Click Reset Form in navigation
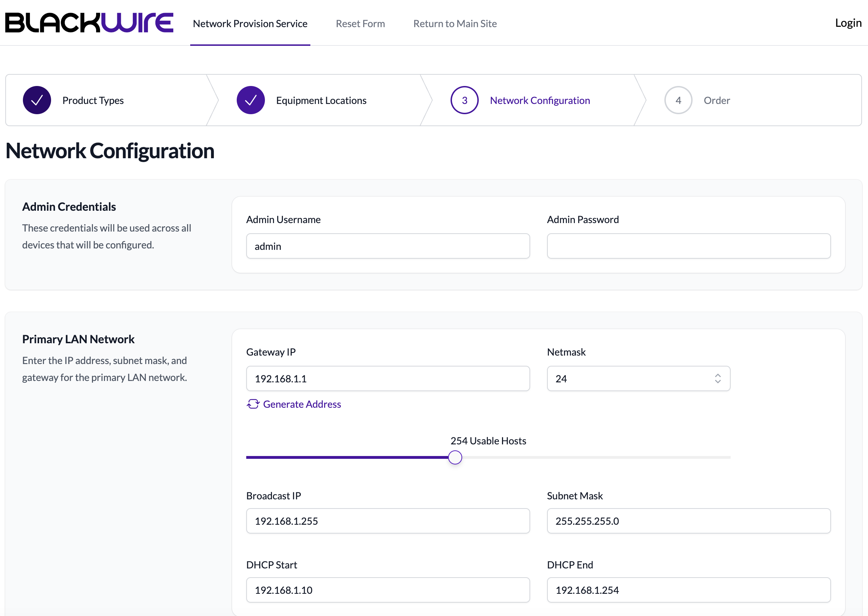Screen dimensions: 868x616 (x=360, y=24)
